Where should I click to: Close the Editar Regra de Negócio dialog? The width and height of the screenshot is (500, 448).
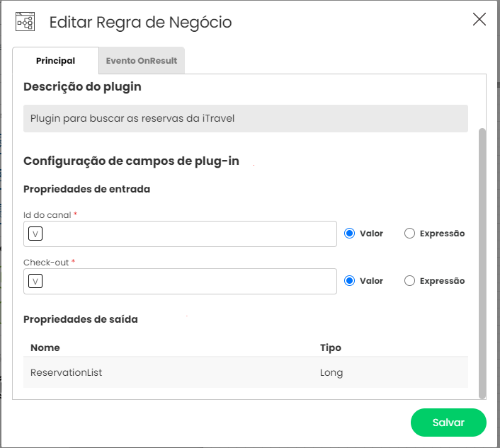tap(479, 19)
